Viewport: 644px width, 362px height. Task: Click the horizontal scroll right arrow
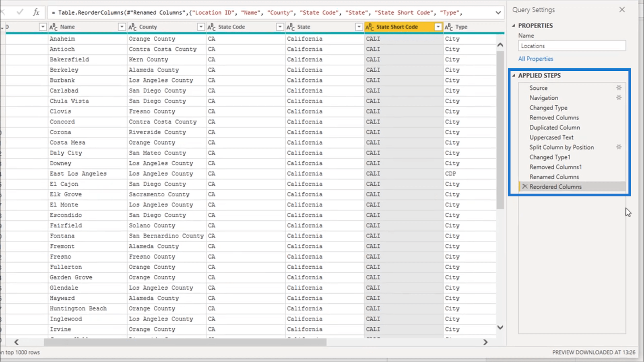(485, 342)
